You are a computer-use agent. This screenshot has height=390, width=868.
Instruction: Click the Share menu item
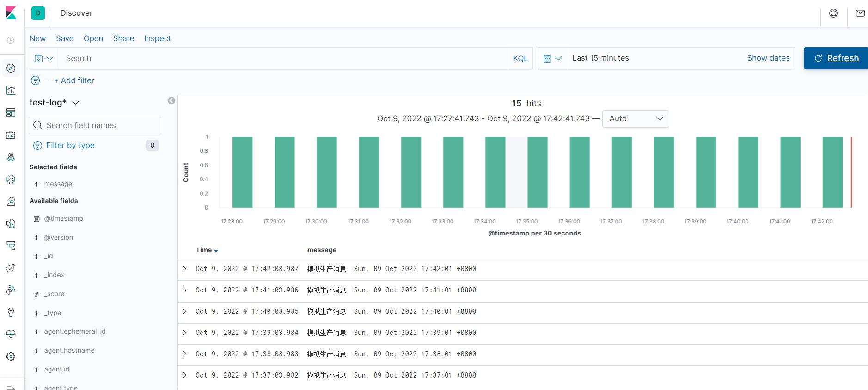click(123, 38)
